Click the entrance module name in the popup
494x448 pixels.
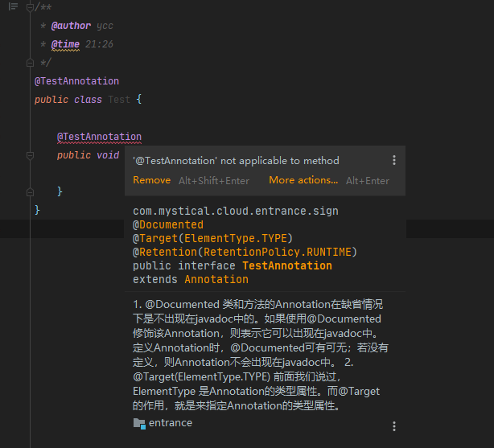pyautogui.click(x=171, y=423)
